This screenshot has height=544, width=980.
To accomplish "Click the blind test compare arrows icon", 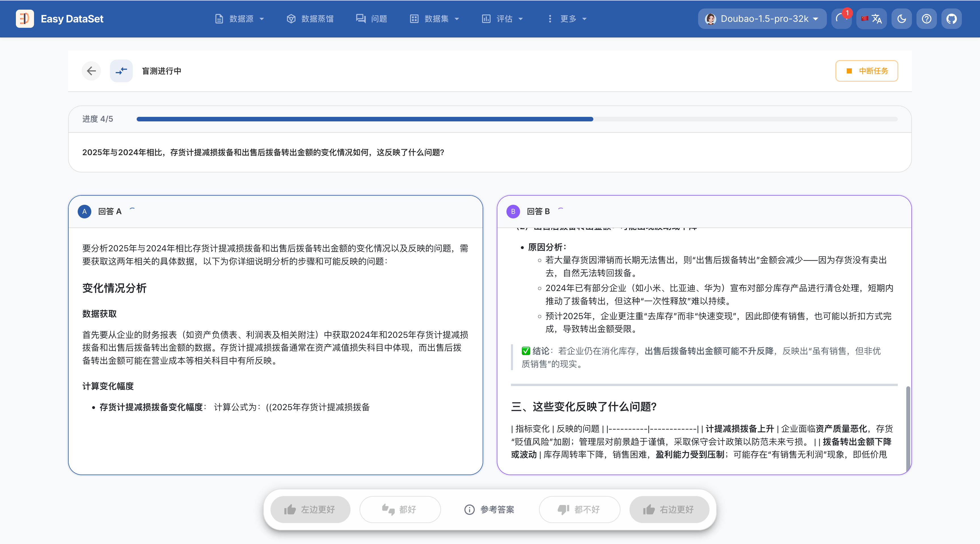I will 121,71.
